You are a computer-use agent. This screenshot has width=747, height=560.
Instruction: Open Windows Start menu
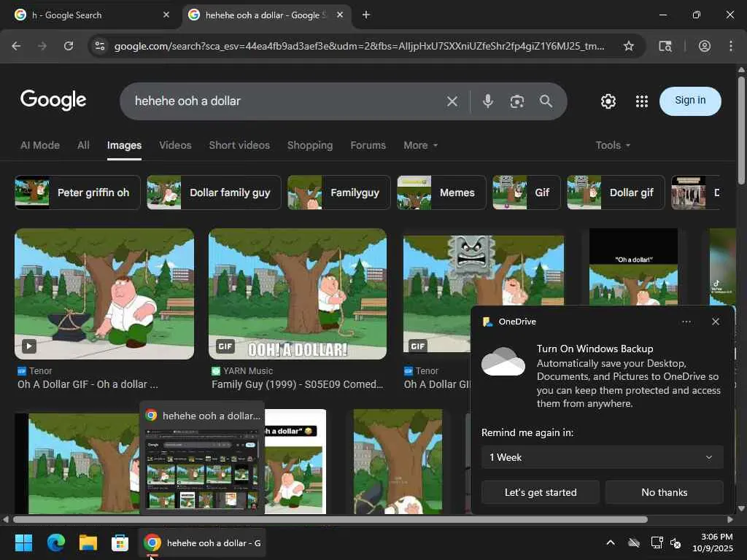point(23,542)
